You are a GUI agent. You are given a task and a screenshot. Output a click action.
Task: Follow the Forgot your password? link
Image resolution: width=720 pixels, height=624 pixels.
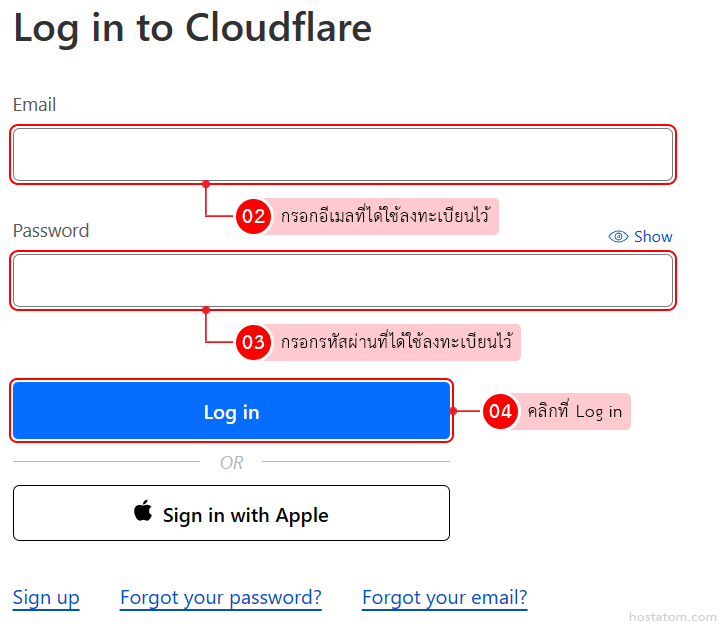221,598
